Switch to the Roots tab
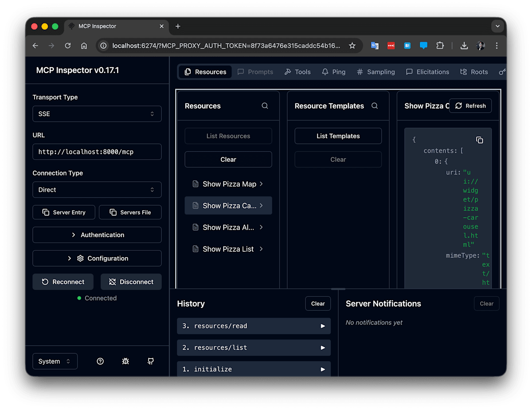Viewport: 532px width, 410px height. [474, 72]
